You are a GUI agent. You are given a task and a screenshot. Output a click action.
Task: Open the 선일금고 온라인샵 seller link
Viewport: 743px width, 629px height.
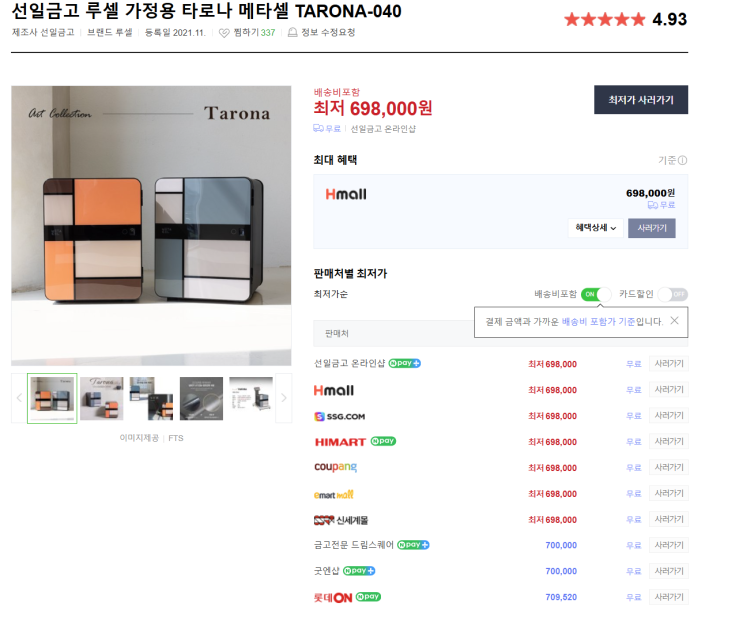(x=349, y=364)
